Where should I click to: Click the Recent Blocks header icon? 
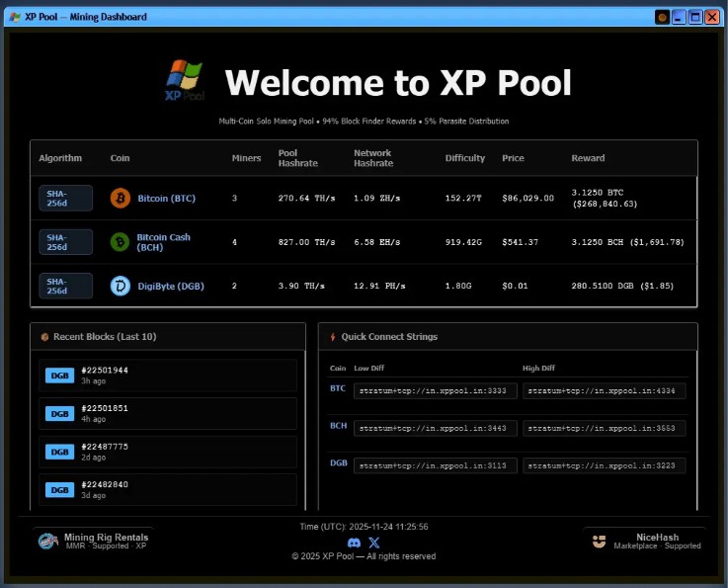[44, 337]
